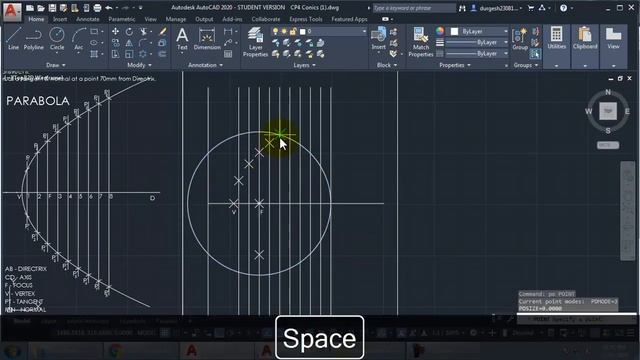Screen dimensions: 640x360
Task: Click the Plot printer icon
Action: (97, 8)
